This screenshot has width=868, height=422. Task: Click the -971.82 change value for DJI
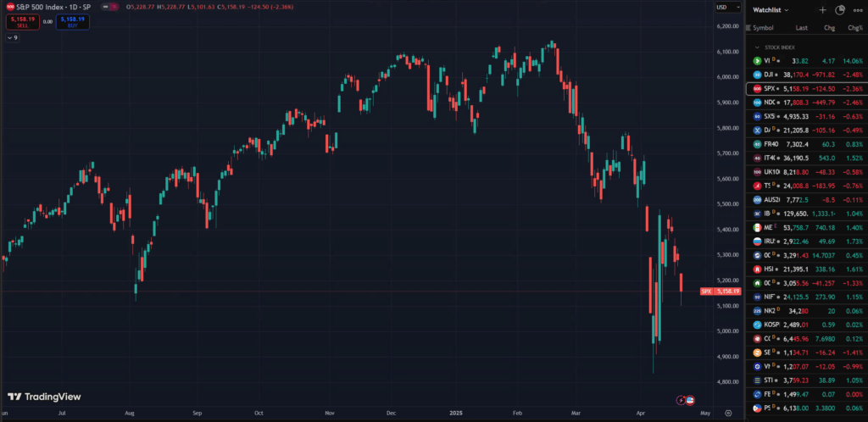[x=825, y=75]
